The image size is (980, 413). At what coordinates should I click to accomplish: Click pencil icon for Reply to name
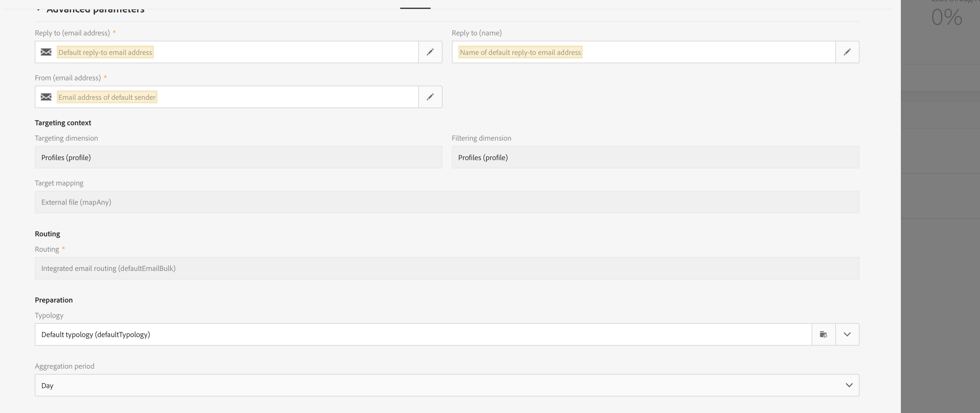pos(847,52)
